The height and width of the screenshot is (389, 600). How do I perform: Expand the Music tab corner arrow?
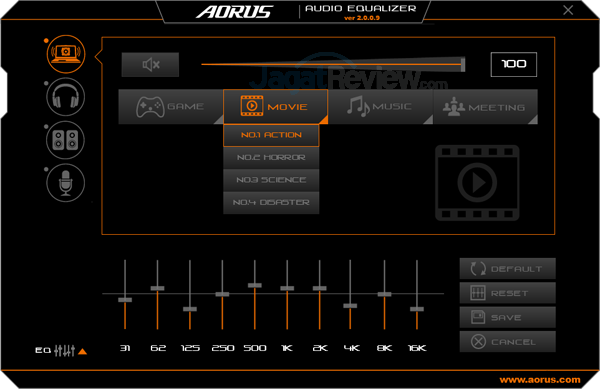(x=428, y=120)
